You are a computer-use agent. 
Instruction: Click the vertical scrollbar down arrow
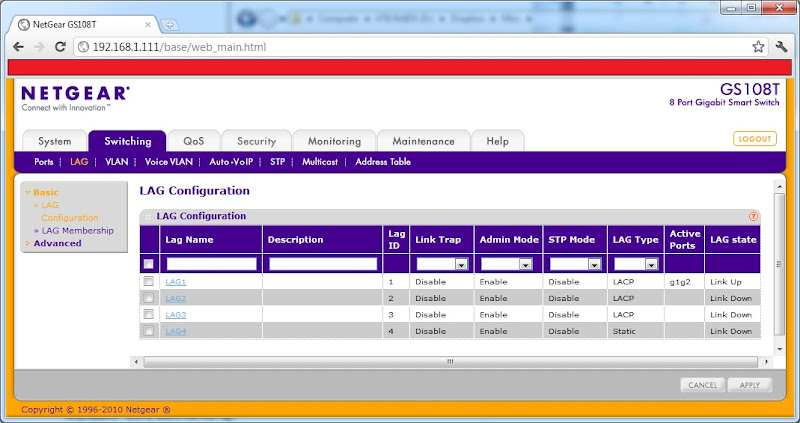click(x=780, y=349)
